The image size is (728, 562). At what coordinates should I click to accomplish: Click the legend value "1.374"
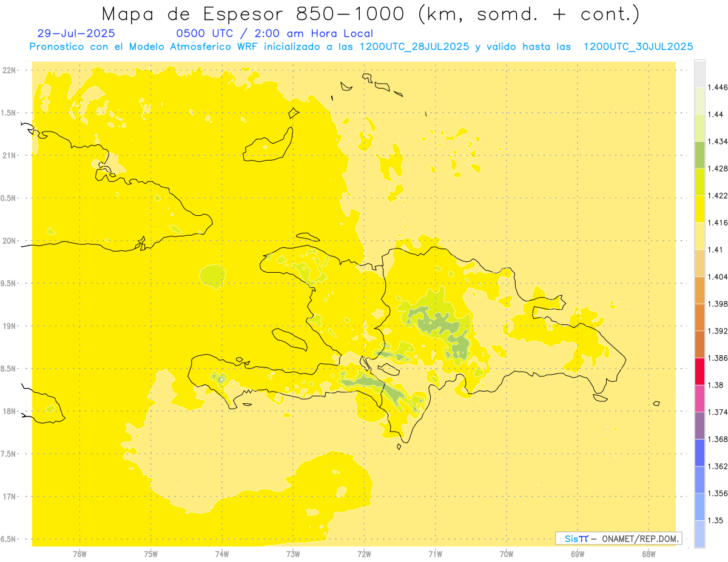[718, 412]
